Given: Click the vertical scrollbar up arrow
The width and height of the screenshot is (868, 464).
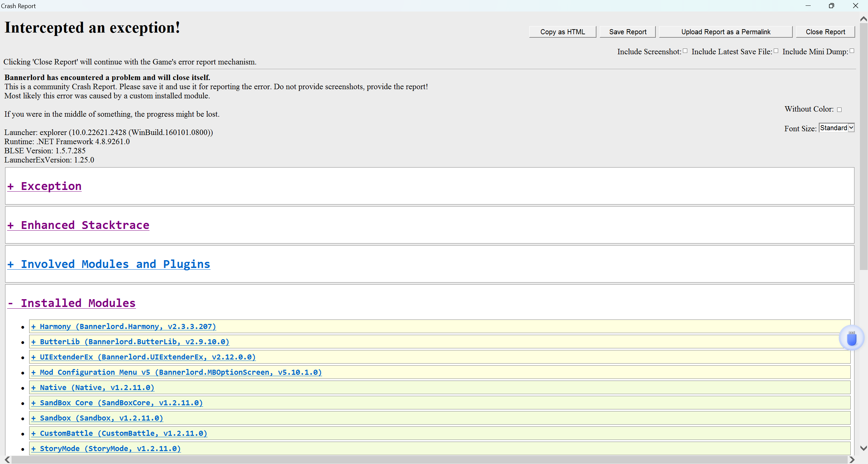Looking at the screenshot, I should coord(864,19).
